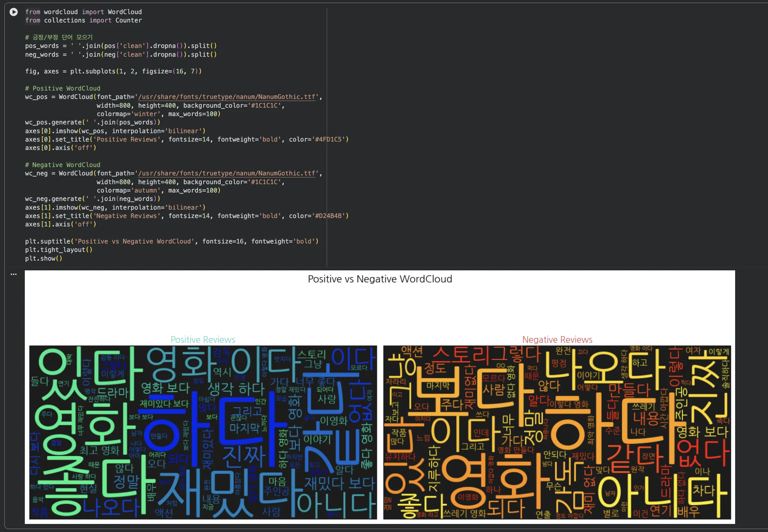Place cursor on plt.tight_layout() line
This screenshot has width=768, height=532.
tap(59, 250)
